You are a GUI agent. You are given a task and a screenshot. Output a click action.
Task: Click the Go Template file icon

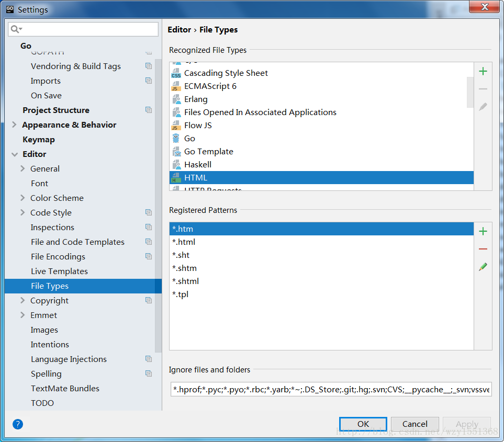(x=176, y=152)
